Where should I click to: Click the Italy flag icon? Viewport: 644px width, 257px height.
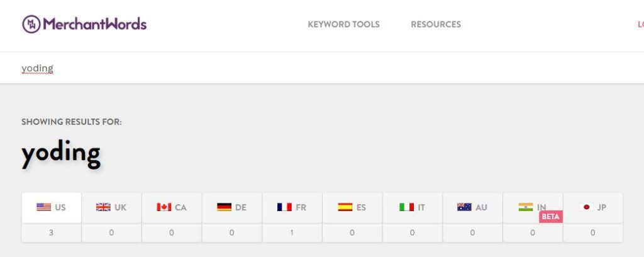tap(406, 207)
